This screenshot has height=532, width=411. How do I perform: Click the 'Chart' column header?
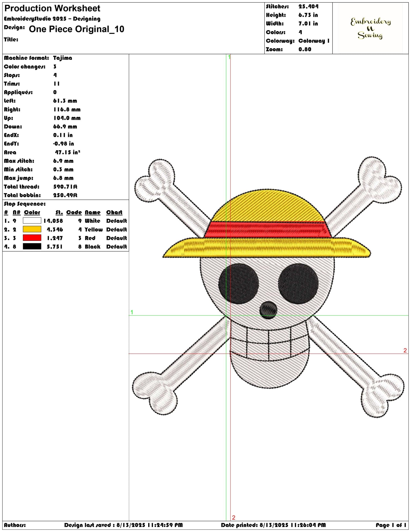click(114, 212)
